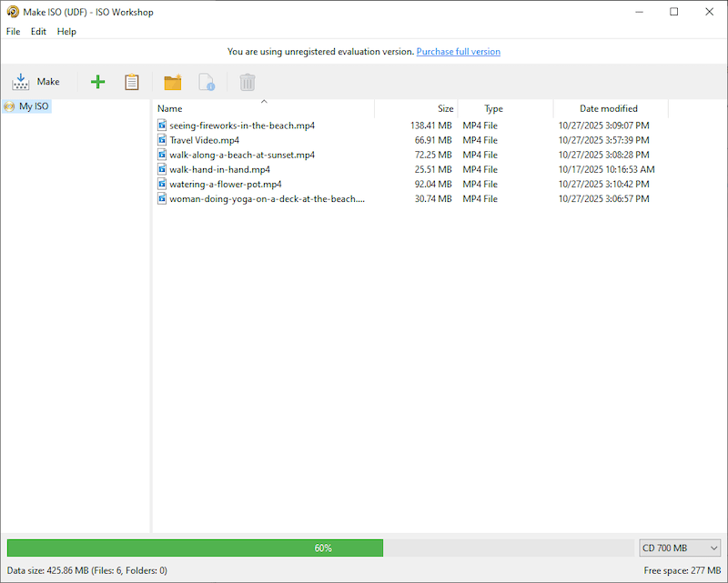
Task: Select watering-a-flower-pot.mp4 file row
Action: coord(225,184)
